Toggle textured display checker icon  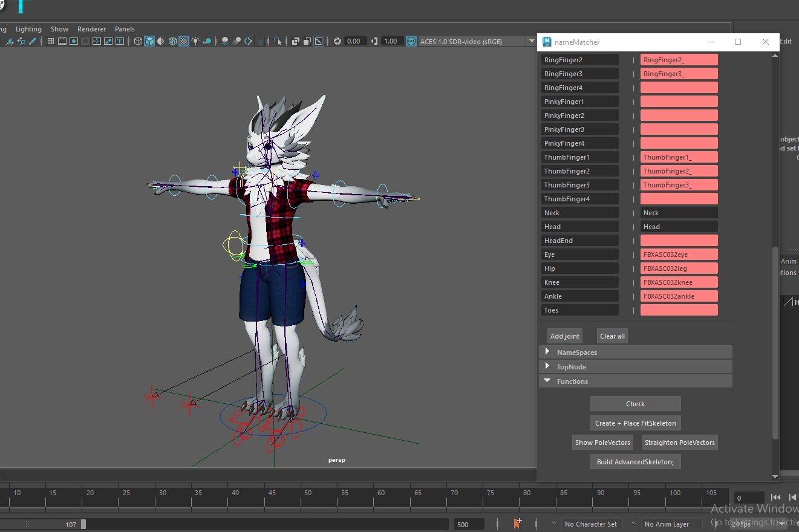(184, 41)
